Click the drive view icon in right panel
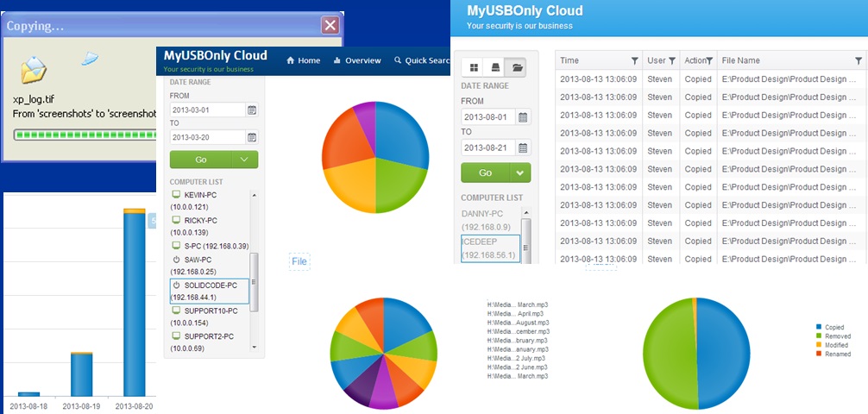Image resolution: width=868 pixels, height=414 pixels. (495, 67)
